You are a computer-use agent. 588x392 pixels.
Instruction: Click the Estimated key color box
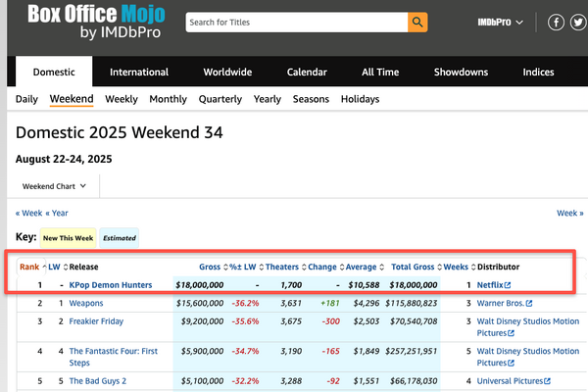click(x=119, y=237)
